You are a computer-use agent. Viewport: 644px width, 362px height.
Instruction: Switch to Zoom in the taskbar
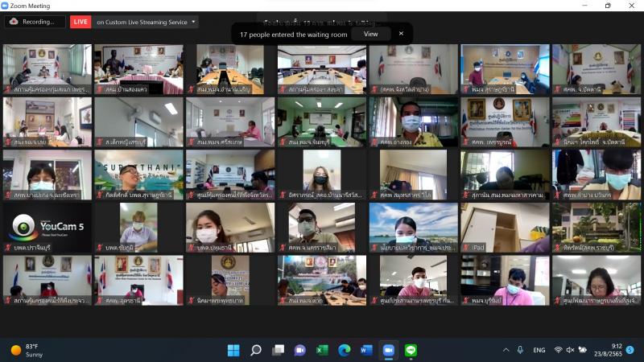click(389, 350)
